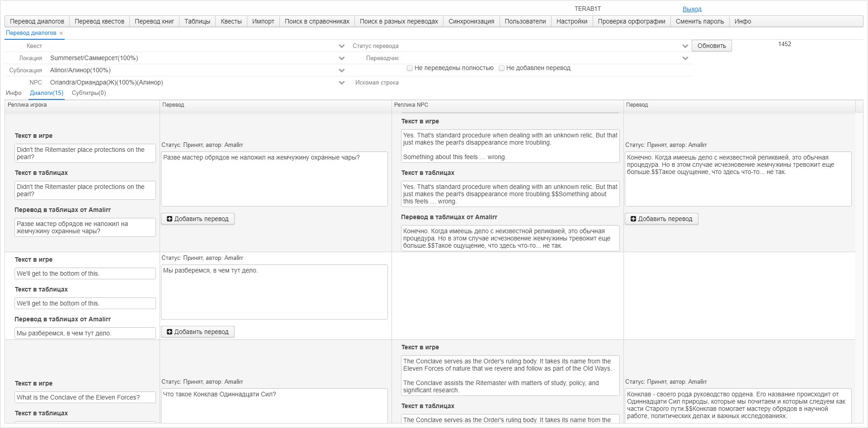Expand the Локация dropdown arrow
868x428 pixels.
342,58
